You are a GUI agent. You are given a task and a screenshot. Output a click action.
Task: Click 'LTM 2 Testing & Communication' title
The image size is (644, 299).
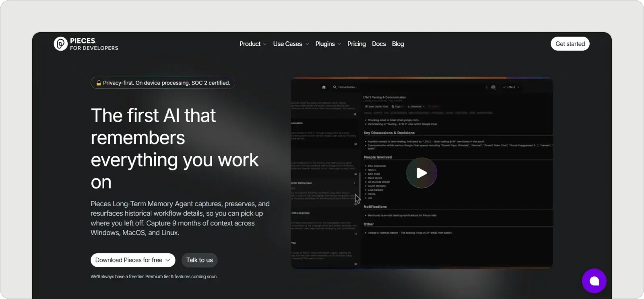[384, 97]
